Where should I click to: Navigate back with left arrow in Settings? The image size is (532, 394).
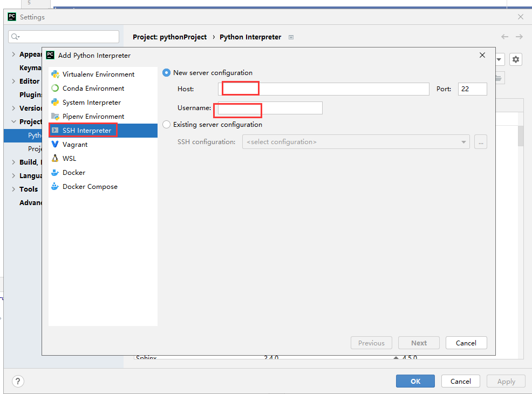[504, 37]
